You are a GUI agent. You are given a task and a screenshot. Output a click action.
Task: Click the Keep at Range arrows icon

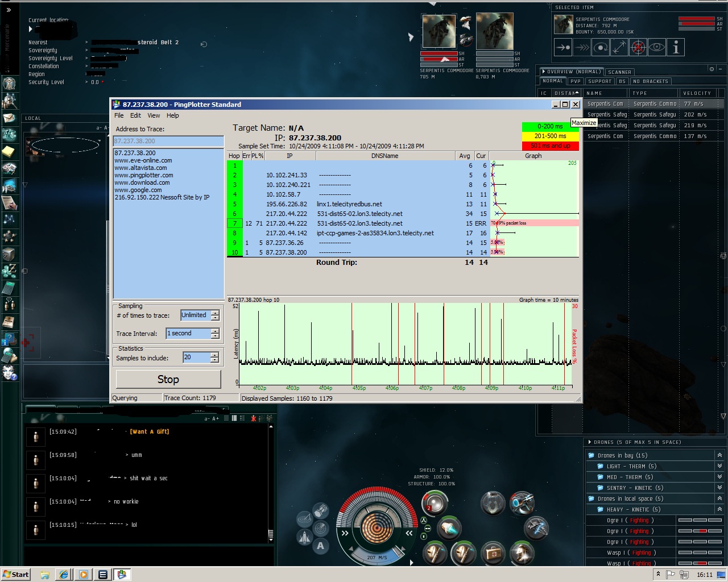(619, 48)
